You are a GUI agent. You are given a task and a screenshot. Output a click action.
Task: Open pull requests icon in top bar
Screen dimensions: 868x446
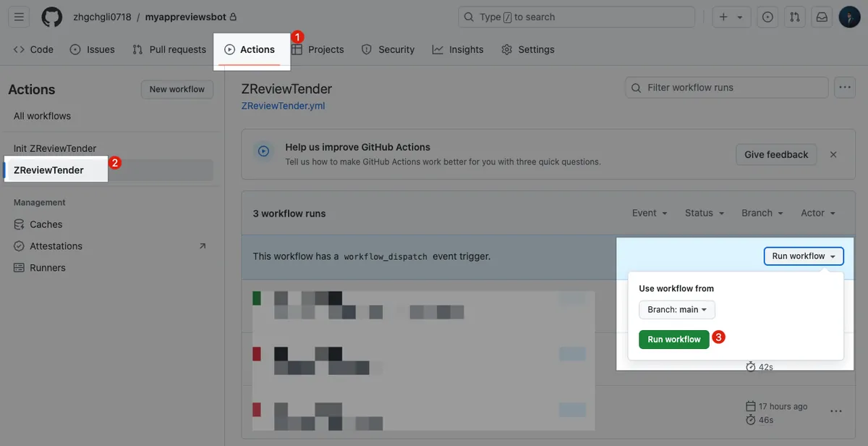point(795,17)
